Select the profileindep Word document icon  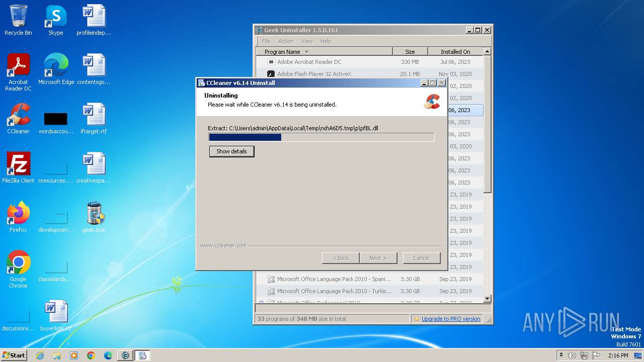[94, 20]
